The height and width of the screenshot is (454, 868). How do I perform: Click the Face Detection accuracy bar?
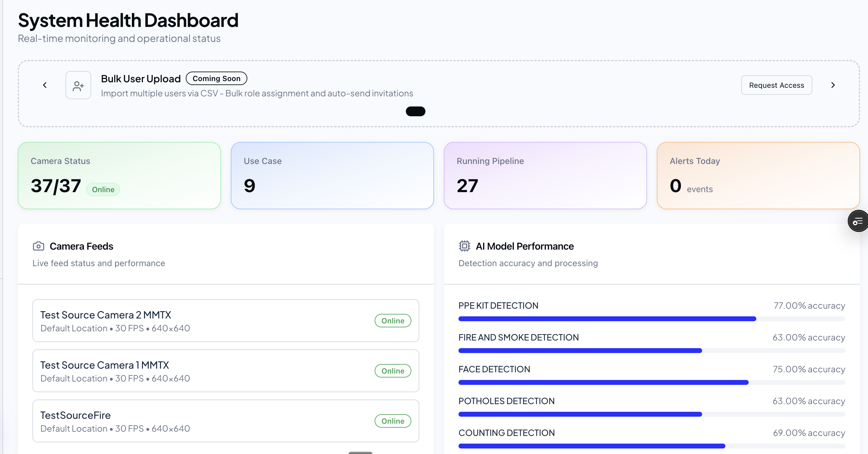coord(652,382)
